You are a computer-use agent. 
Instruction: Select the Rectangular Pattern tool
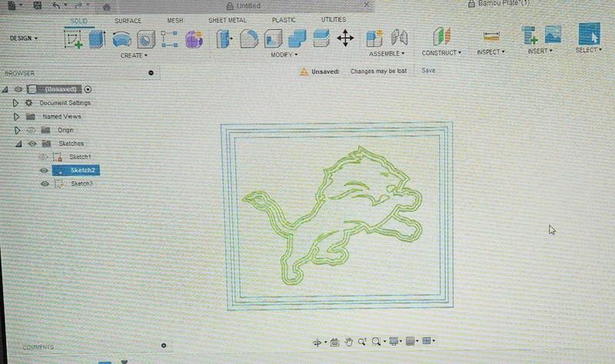pos(169,39)
